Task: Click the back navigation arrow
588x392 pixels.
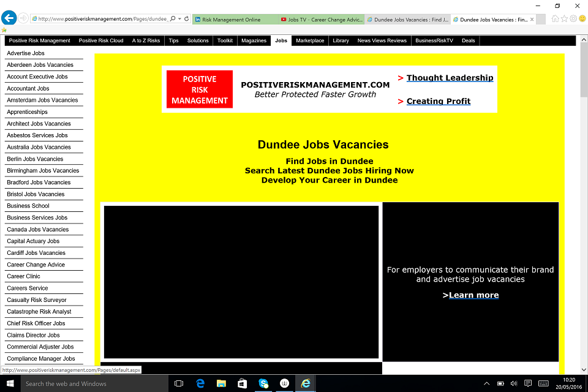Action: click(9, 17)
